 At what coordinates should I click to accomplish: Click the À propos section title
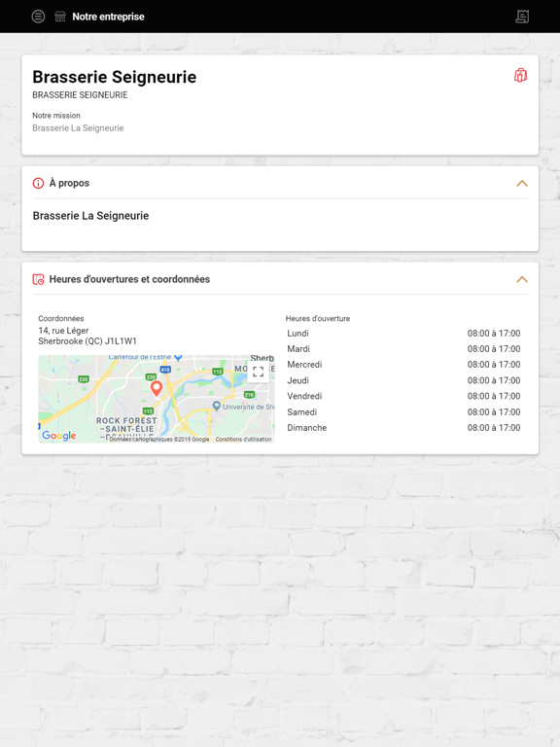[x=70, y=183]
